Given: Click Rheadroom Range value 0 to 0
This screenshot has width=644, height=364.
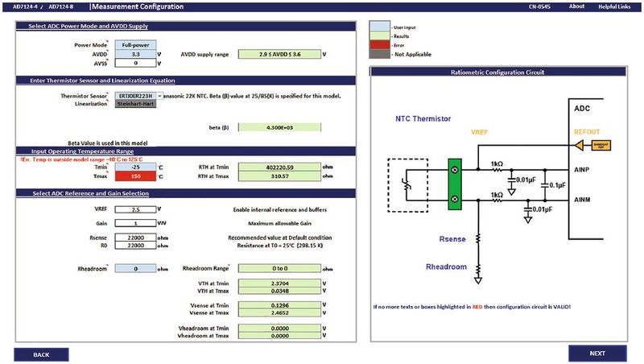Looking at the screenshot, I should pos(279,269).
